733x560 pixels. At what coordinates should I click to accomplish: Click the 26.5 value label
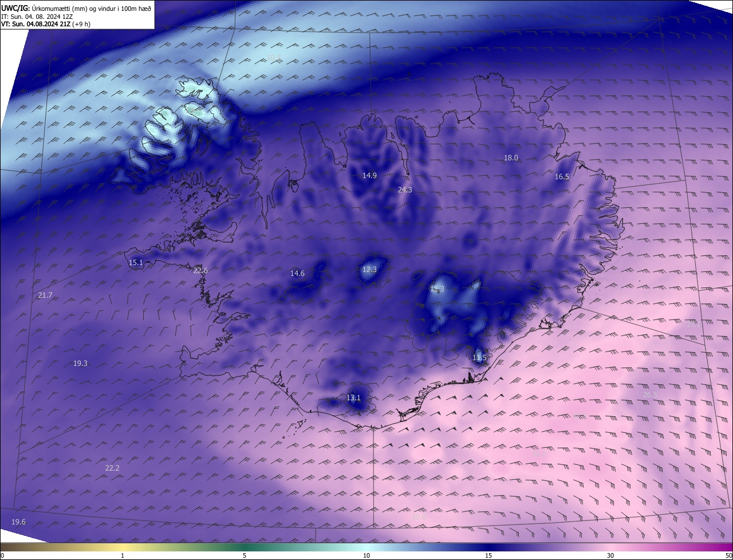[x=650, y=395]
